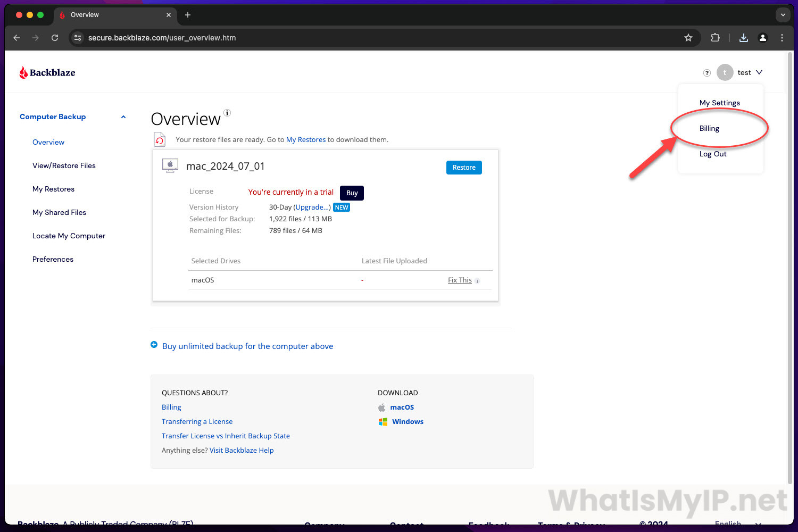Image resolution: width=798 pixels, height=532 pixels.
Task: Select Billing from the account menu
Action: (709, 128)
